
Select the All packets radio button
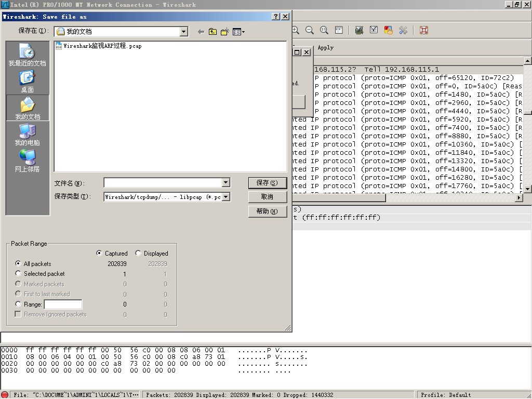18,263
